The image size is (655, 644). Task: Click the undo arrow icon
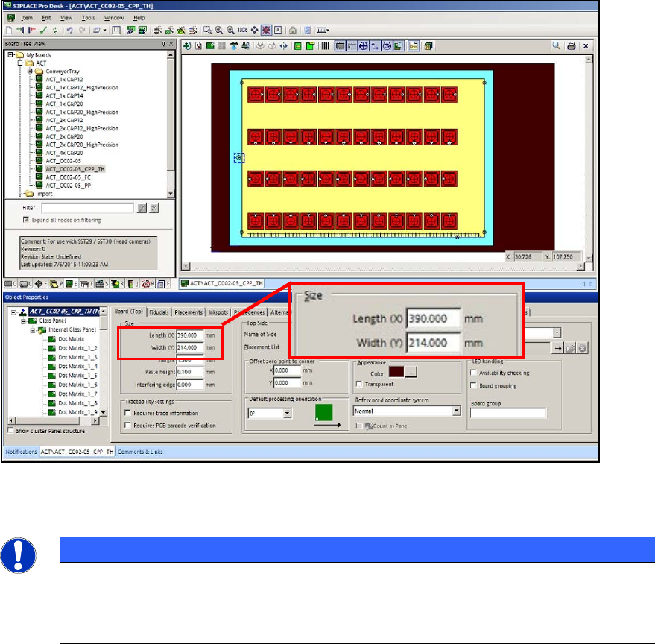(70, 30)
